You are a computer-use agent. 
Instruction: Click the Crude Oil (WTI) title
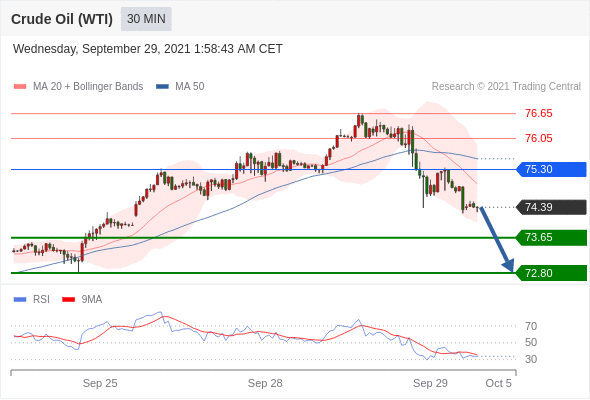tap(62, 19)
